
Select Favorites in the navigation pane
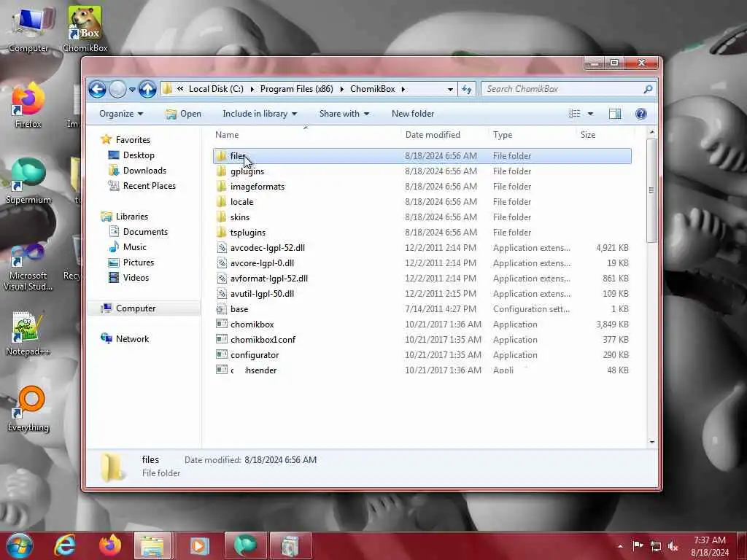pos(125,139)
